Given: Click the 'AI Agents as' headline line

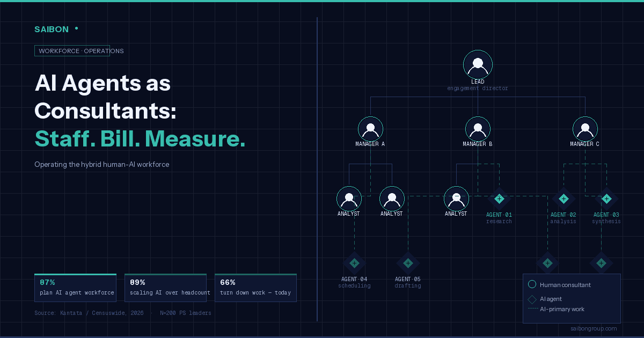Looking at the screenshot, I should click(x=103, y=83).
